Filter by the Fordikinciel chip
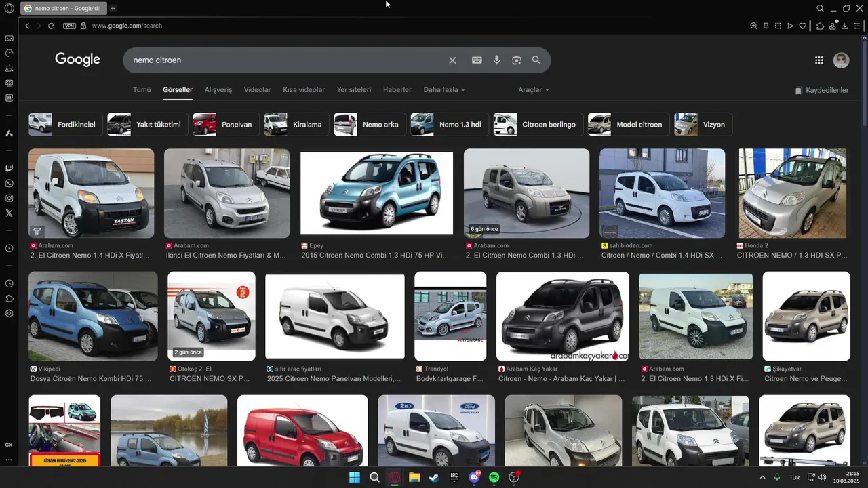This screenshot has width=868, height=488. coord(66,125)
